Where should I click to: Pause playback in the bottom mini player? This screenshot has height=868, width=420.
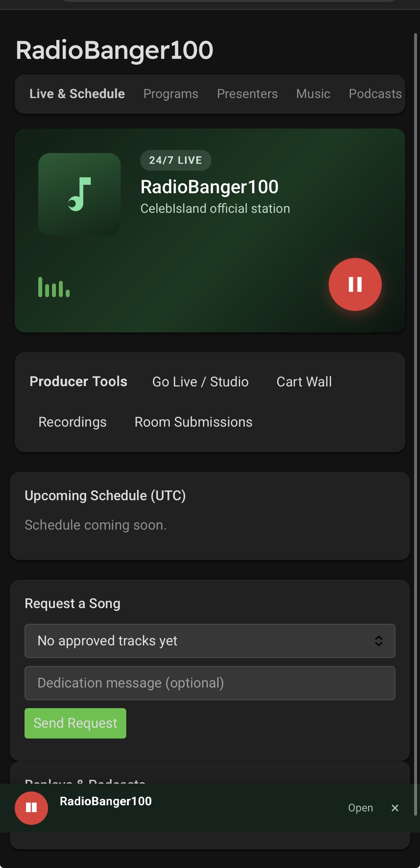31,808
